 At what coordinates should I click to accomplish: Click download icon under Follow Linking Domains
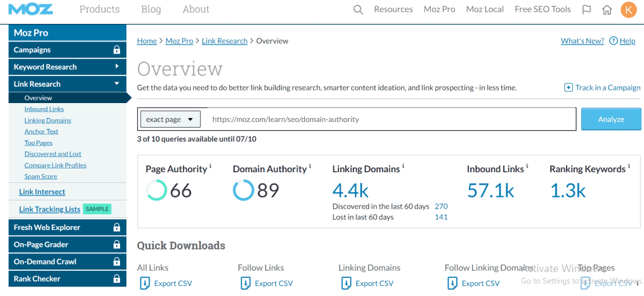(x=452, y=283)
